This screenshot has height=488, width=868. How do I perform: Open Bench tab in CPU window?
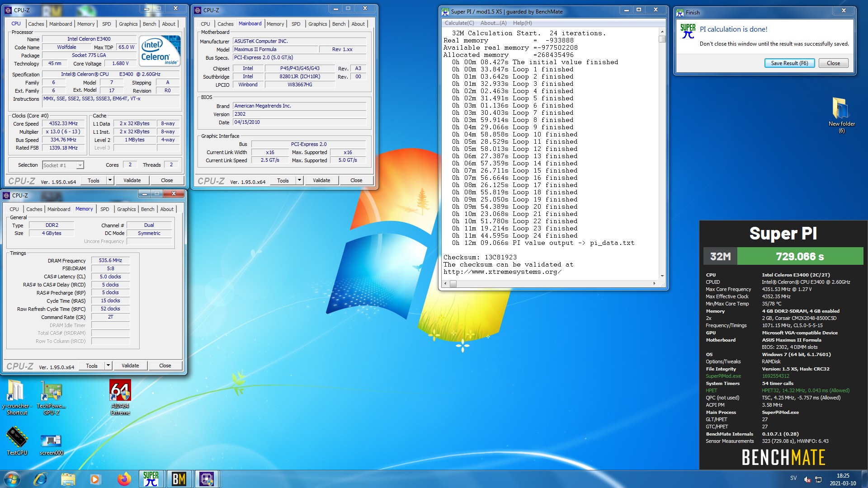pyautogui.click(x=150, y=24)
